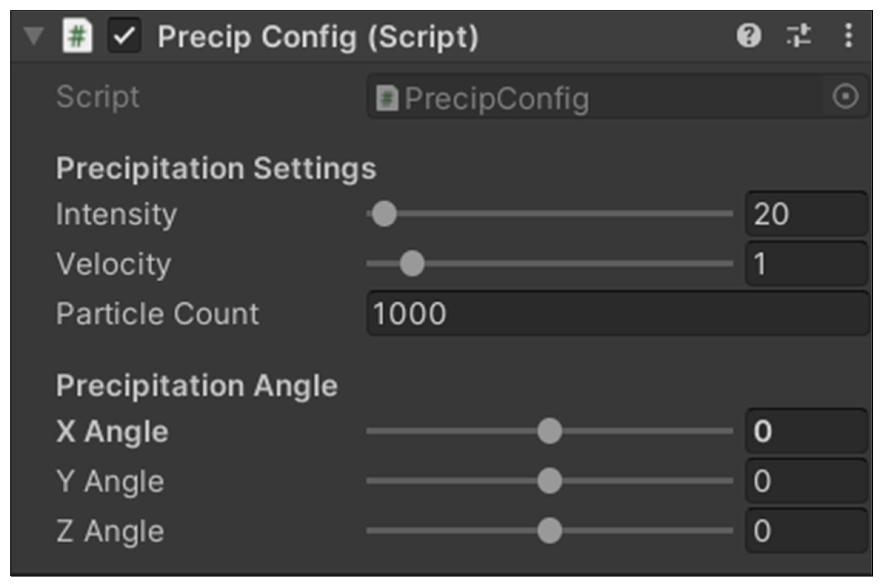Click the Z Angle slider handle
This screenshot has width=884, height=588.
click(550, 531)
